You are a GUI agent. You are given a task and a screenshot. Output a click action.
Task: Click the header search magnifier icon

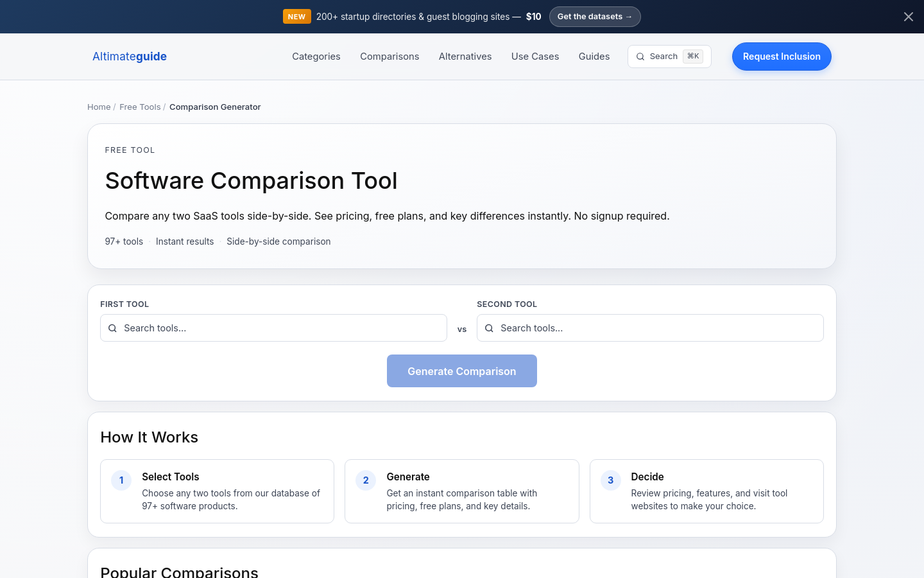[640, 57]
